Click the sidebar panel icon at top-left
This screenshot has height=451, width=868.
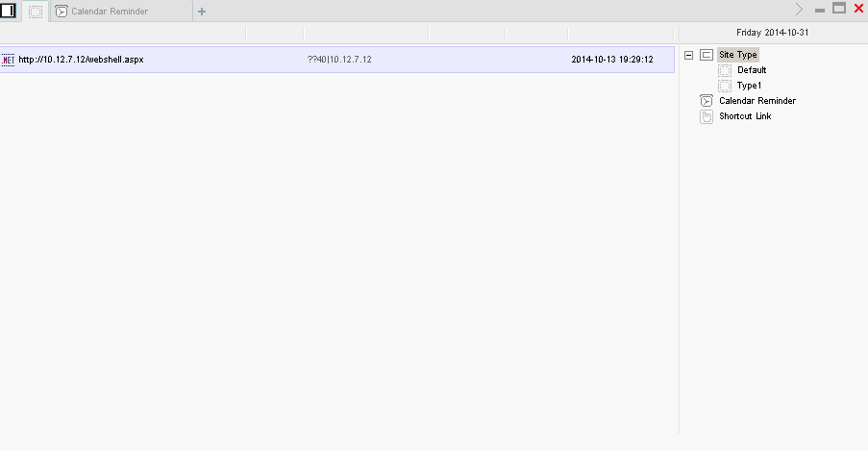tap(8, 10)
